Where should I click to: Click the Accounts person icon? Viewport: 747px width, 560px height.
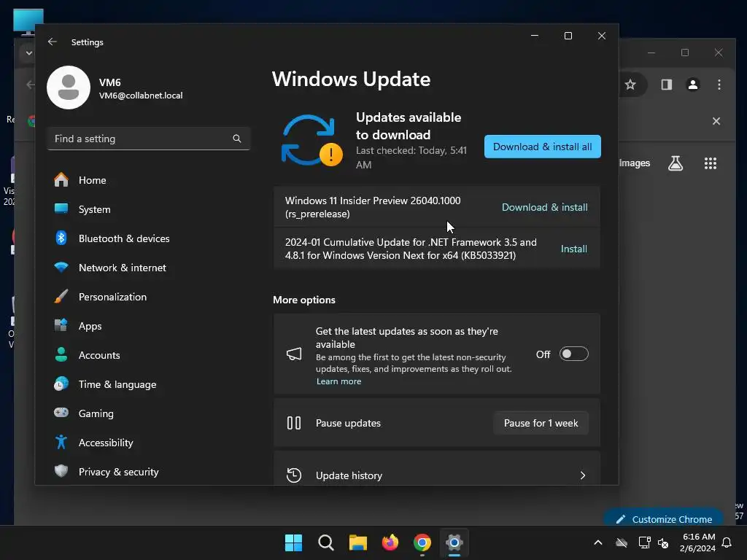61,355
